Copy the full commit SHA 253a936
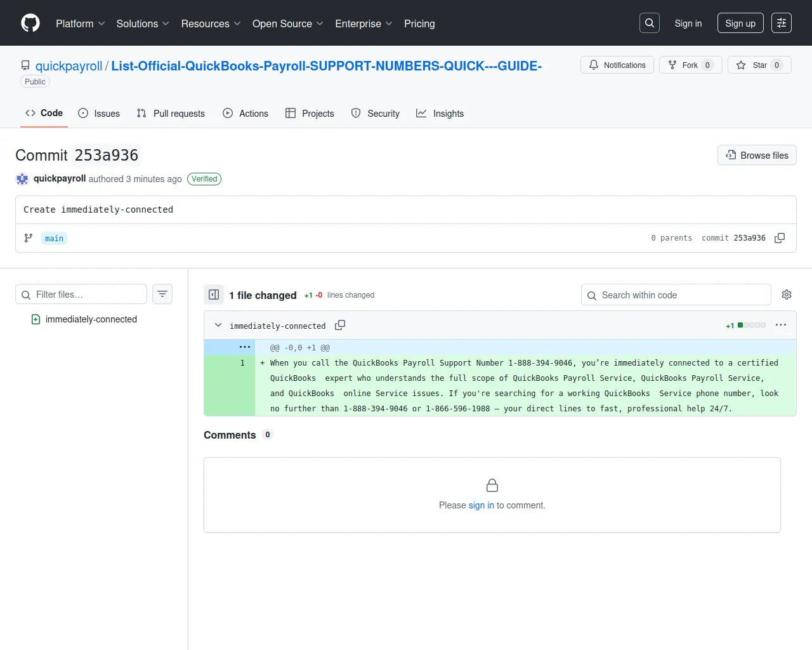Screen dimensions: 812x650 click(780, 238)
